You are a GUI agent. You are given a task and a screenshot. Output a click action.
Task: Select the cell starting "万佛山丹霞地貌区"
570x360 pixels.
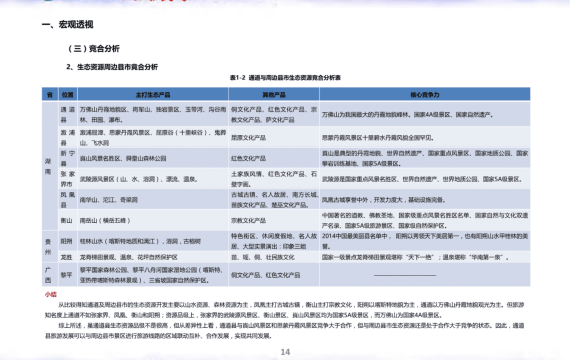tap(153, 114)
